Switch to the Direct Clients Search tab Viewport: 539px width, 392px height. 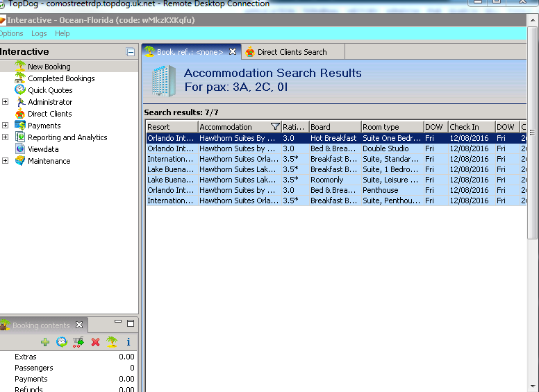(291, 52)
